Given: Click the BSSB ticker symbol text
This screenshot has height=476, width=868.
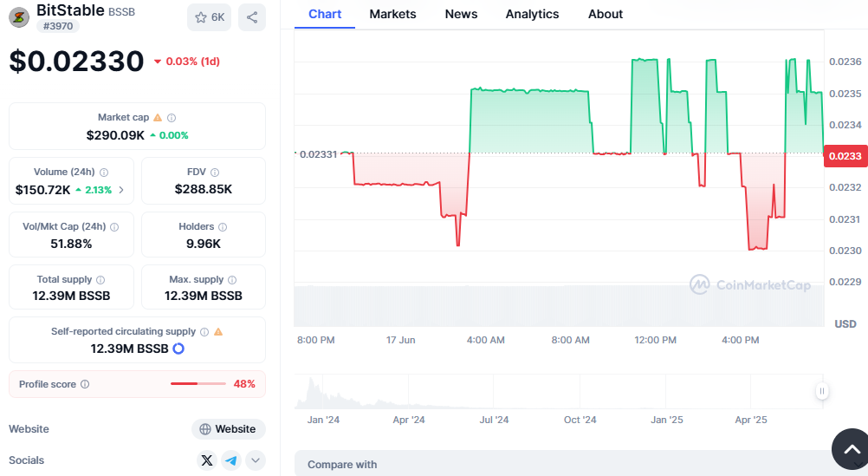Looking at the screenshot, I should click(121, 11).
